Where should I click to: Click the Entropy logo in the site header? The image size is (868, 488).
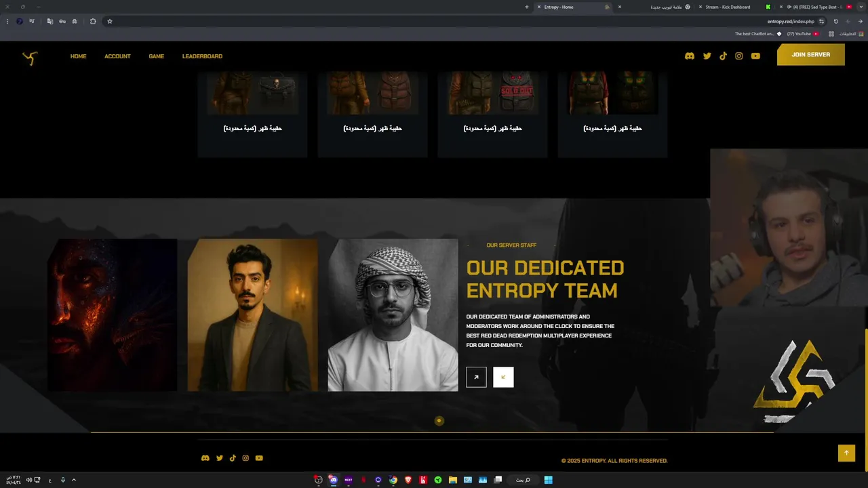[29, 58]
